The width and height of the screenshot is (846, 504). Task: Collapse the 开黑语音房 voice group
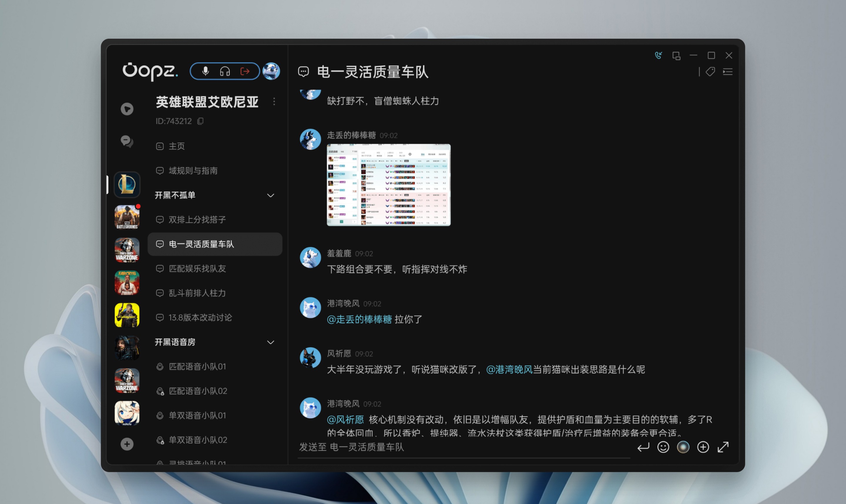click(x=270, y=342)
